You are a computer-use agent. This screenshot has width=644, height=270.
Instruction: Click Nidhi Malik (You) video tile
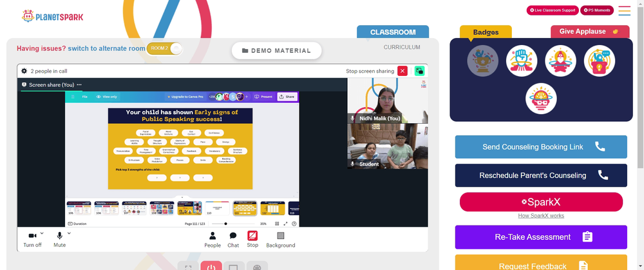click(x=388, y=101)
